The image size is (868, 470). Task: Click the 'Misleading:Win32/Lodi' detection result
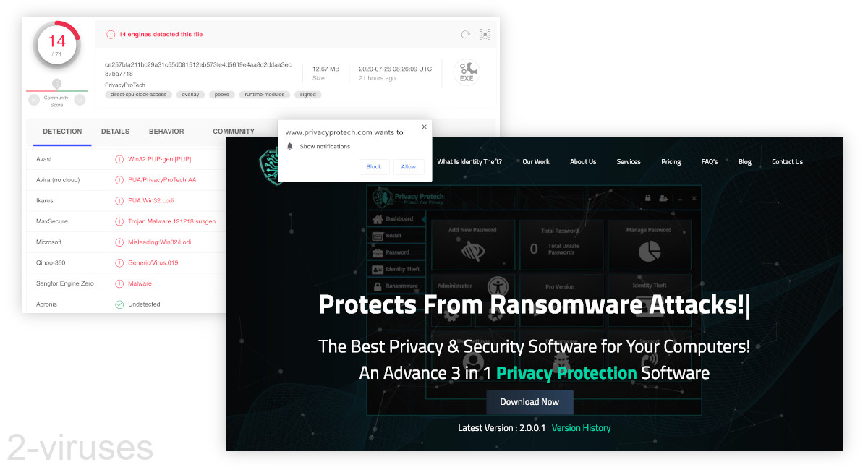(x=159, y=242)
